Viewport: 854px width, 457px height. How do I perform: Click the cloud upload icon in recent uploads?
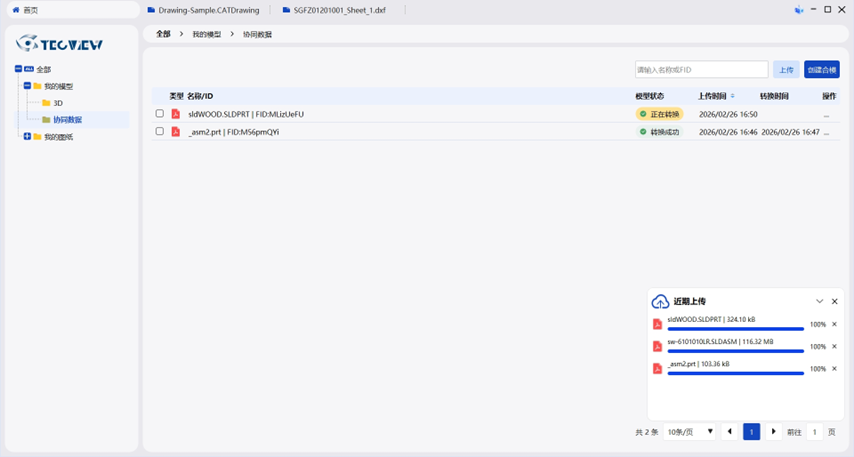point(660,301)
